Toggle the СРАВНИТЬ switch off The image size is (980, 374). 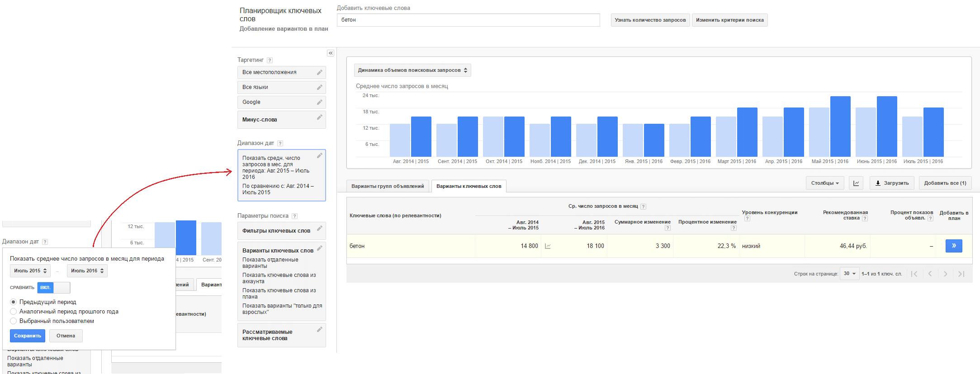[54, 287]
